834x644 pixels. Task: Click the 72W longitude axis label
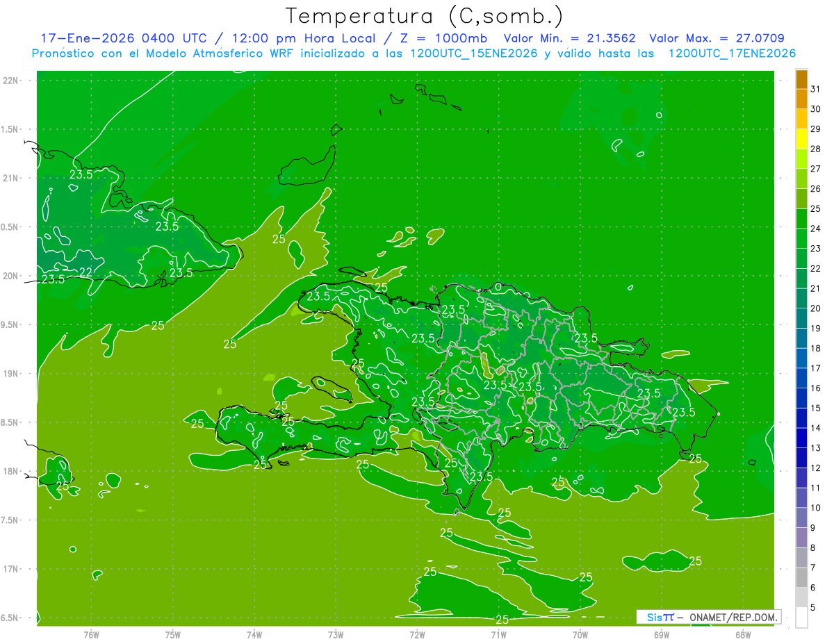click(x=417, y=634)
